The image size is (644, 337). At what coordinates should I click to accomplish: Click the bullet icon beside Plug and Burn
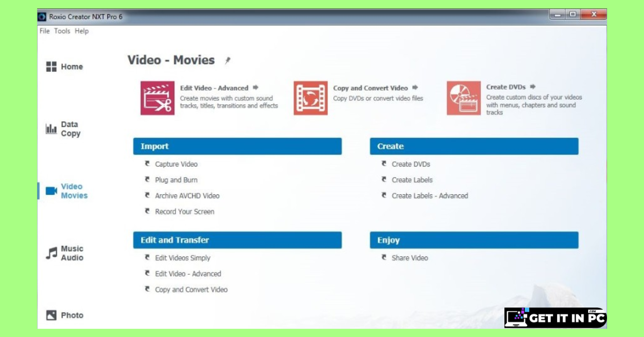(148, 179)
